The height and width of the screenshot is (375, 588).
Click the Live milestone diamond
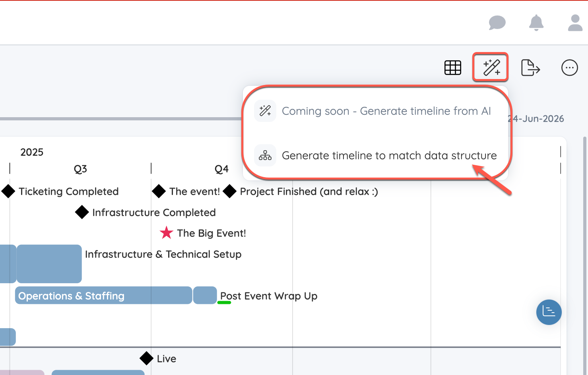point(146,358)
